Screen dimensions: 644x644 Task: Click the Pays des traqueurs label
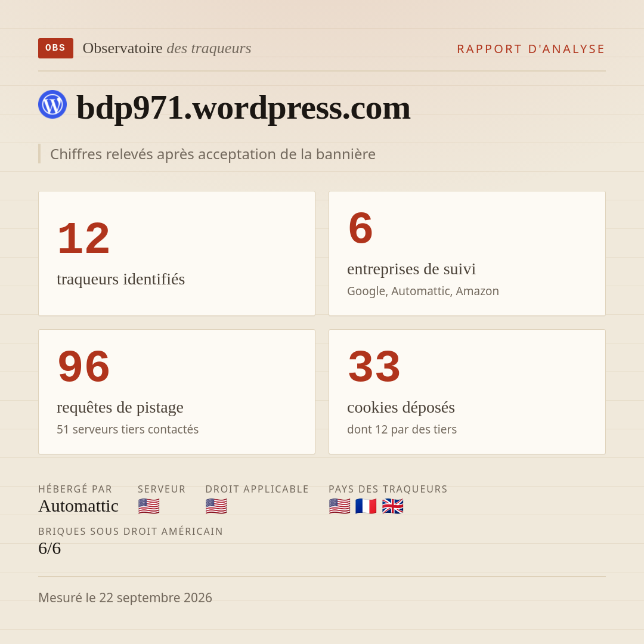pyautogui.click(x=388, y=489)
